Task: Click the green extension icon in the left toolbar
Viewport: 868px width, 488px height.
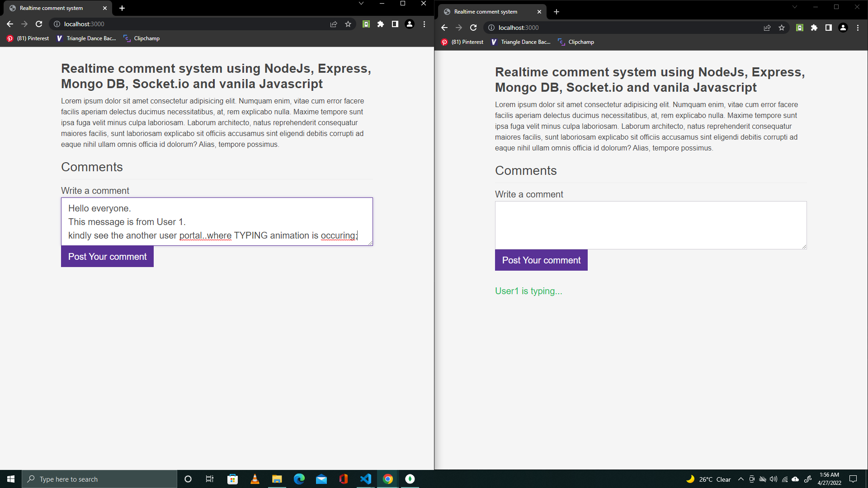Action: coord(366,24)
